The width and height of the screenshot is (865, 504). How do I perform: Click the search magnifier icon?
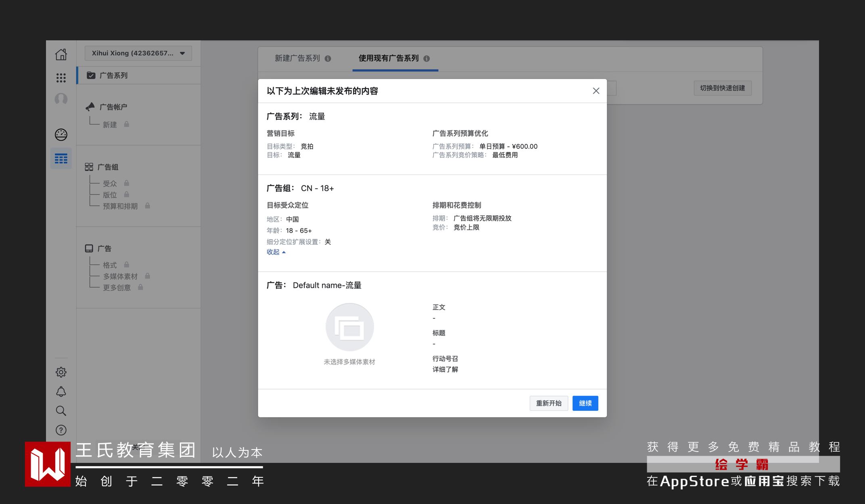click(x=61, y=411)
